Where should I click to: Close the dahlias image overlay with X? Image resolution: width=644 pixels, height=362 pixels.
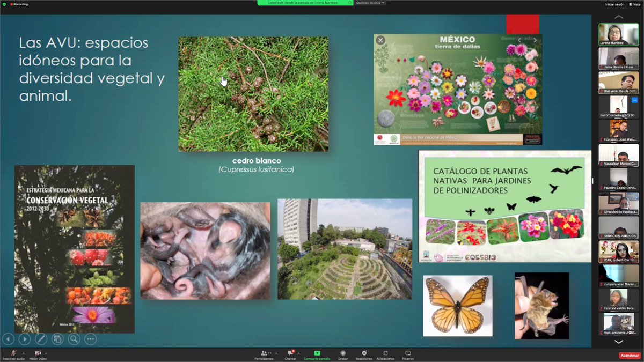380,40
